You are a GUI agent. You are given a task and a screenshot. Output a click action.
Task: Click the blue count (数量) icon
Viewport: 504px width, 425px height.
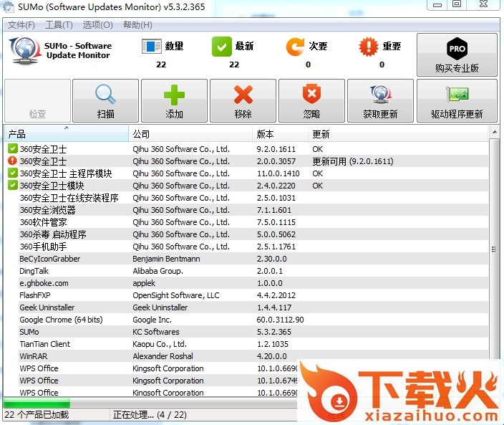151,47
